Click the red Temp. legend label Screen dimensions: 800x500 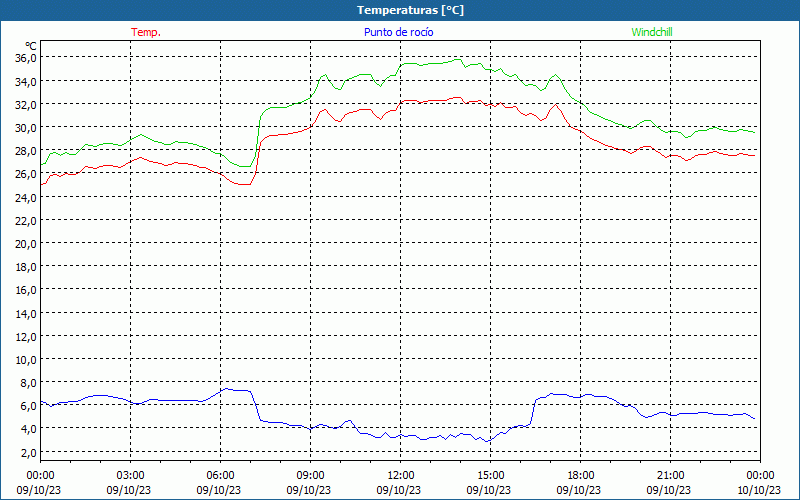146,32
